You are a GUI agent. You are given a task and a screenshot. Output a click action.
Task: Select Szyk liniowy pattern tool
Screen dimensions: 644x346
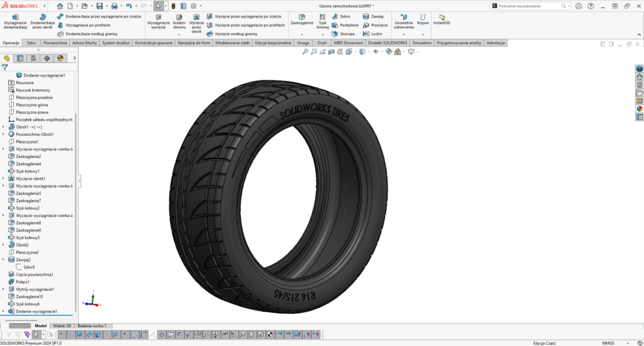(323, 21)
